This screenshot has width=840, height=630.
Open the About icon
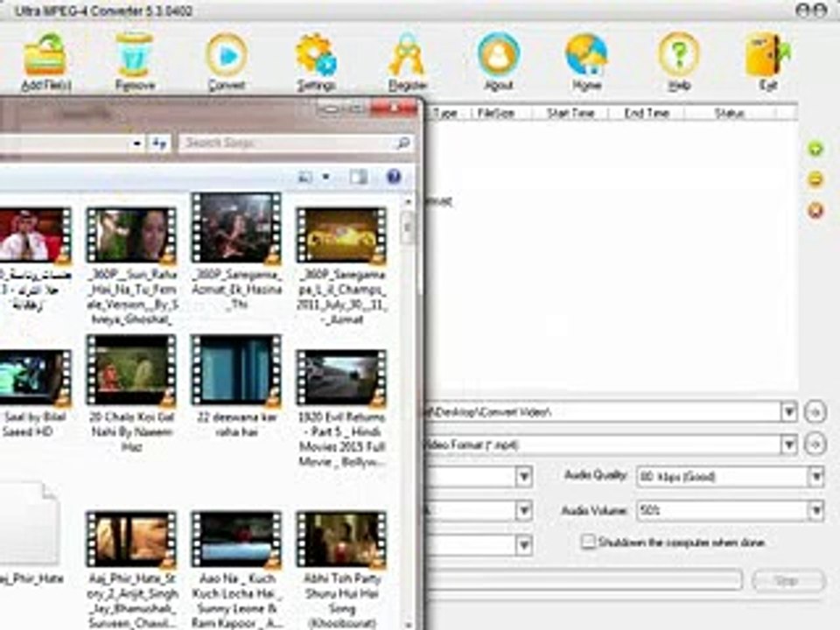pos(498,54)
